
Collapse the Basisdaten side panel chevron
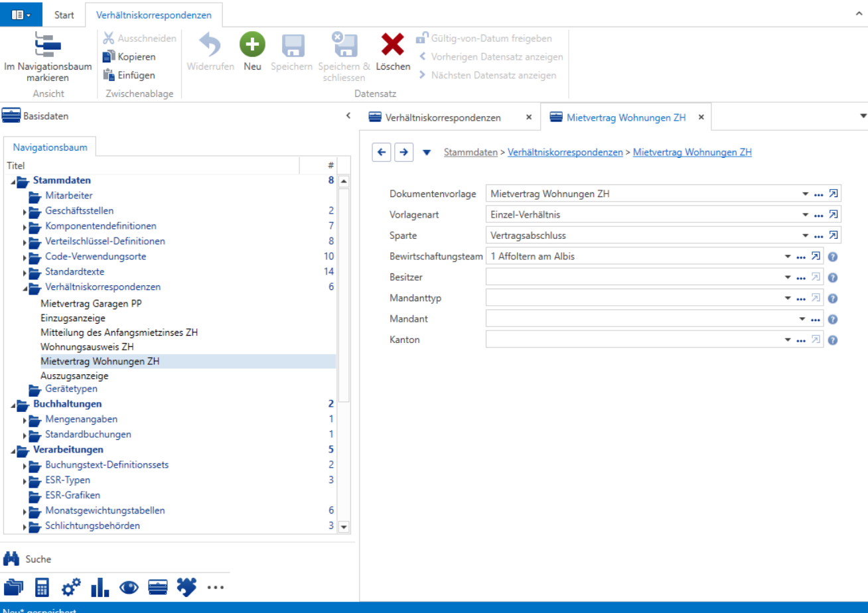[348, 116]
